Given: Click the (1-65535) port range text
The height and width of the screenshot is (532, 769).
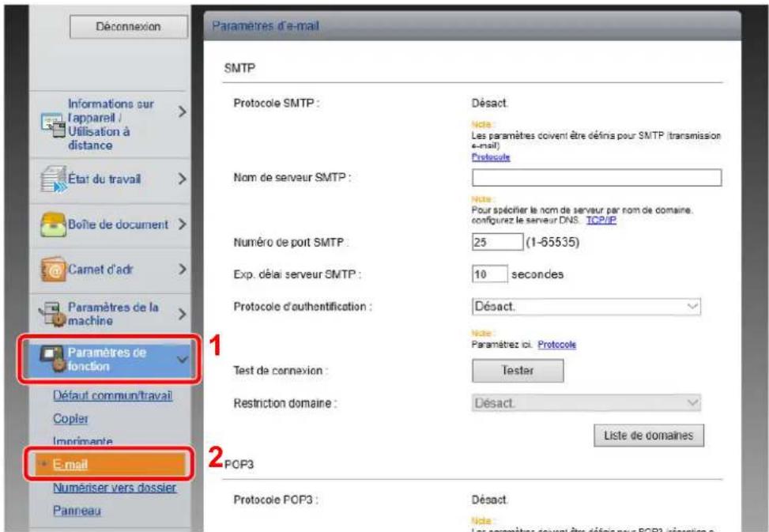Looking at the screenshot, I should click(x=552, y=242).
